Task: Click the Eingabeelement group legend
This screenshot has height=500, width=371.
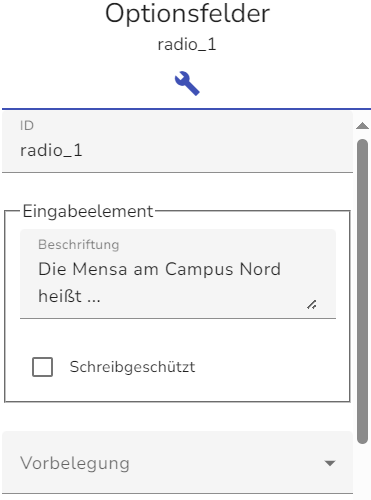Action: click(x=88, y=211)
